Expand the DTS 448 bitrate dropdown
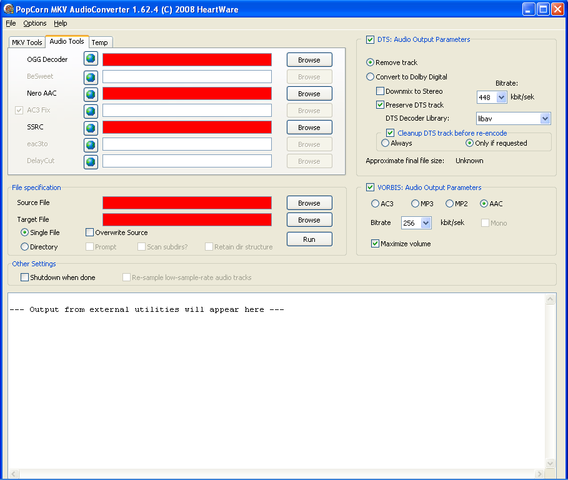Viewport: 568px width, 480px height. (501, 97)
